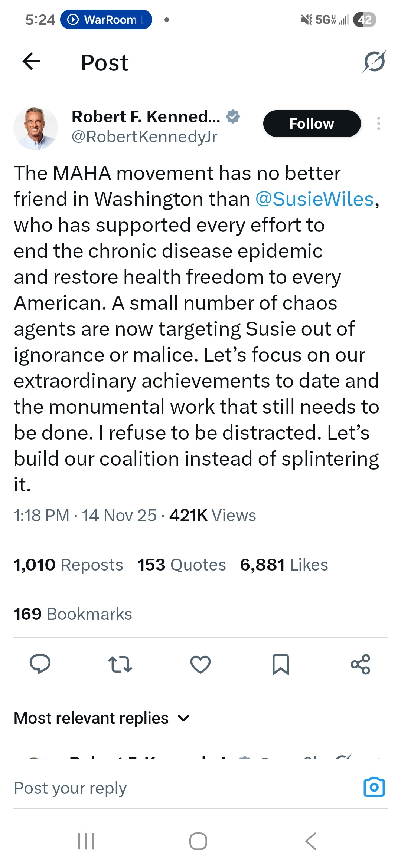Open the @SusieWiles mention link
The image size is (401, 868).
pos(314,199)
